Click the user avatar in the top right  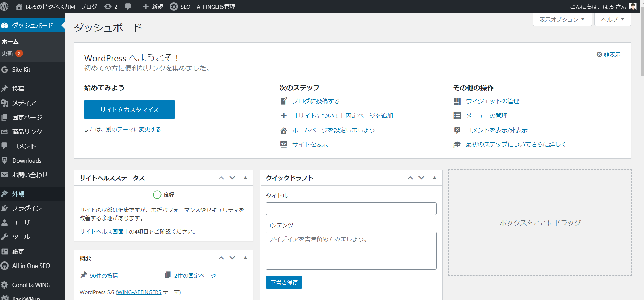(632, 6)
